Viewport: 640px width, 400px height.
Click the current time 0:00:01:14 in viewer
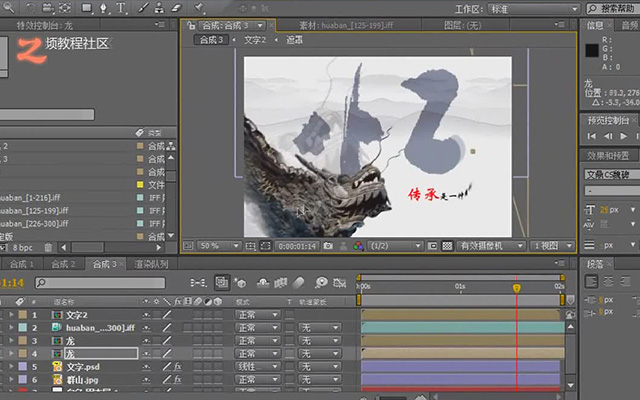297,246
